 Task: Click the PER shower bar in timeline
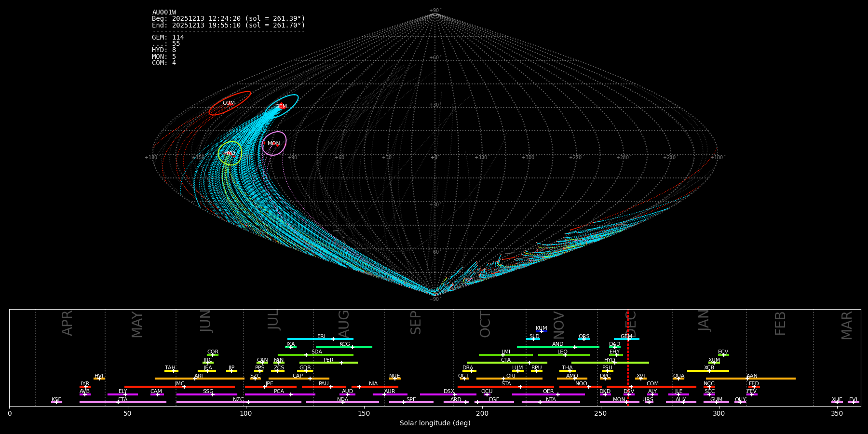pos(328,363)
